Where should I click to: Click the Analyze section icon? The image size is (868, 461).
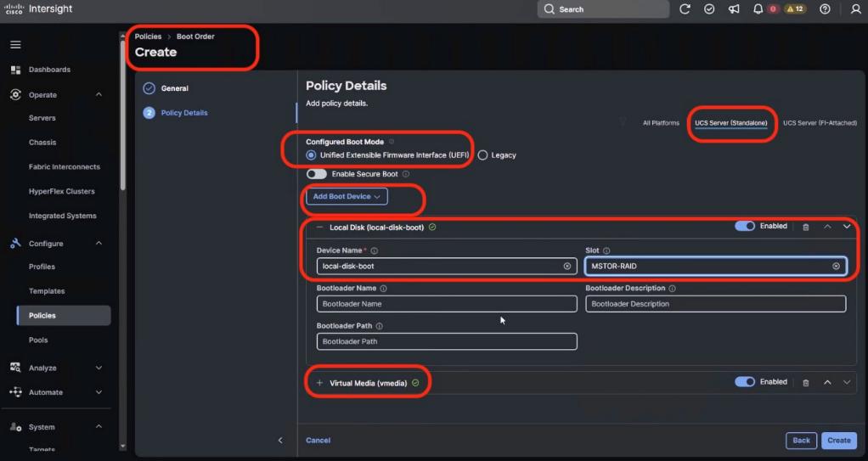(15, 368)
